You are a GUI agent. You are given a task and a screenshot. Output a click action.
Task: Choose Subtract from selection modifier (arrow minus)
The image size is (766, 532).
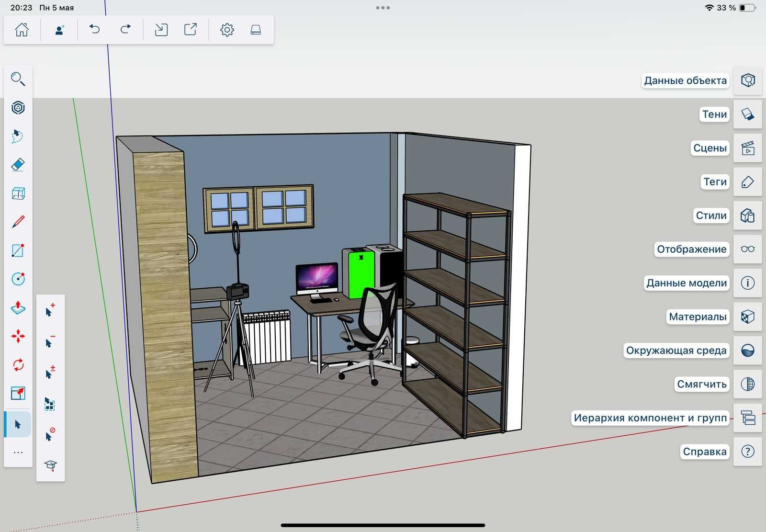point(50,341)
